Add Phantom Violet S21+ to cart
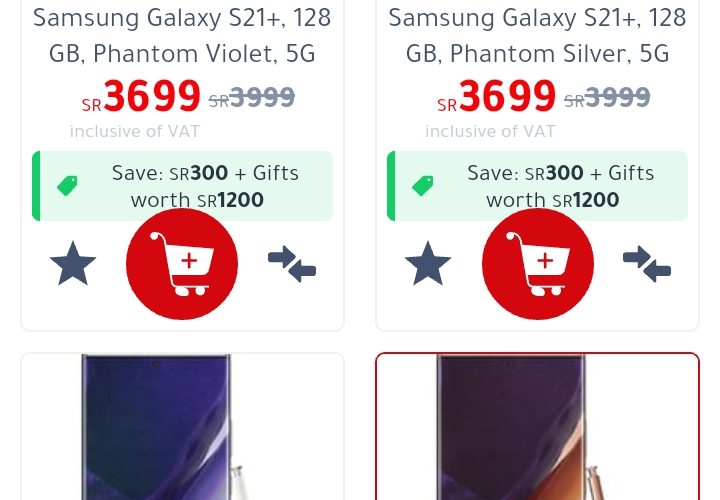720x500 pixels. pos(182,264)
